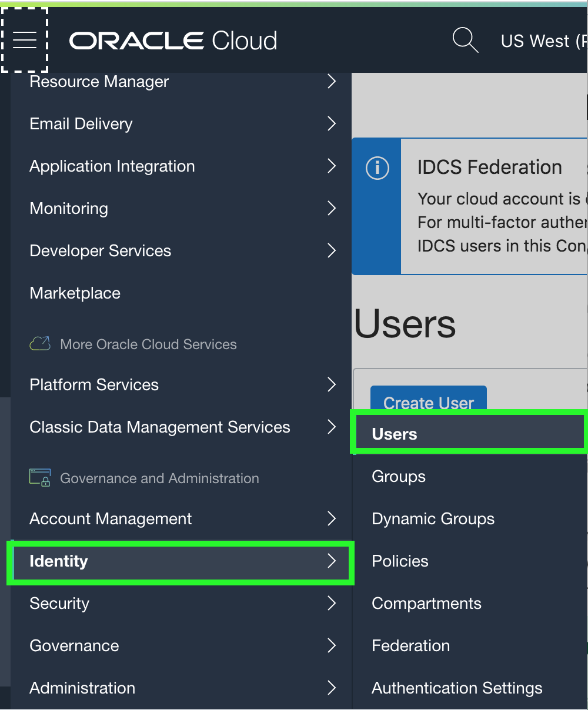
Task: Click the IDCS Federation info icon
Action: pos(377,168)
